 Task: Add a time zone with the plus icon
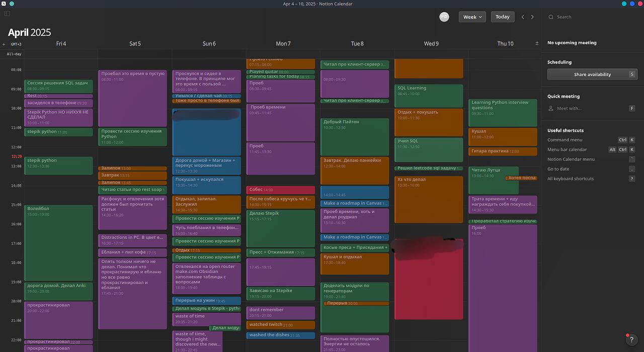coord(4,44)
